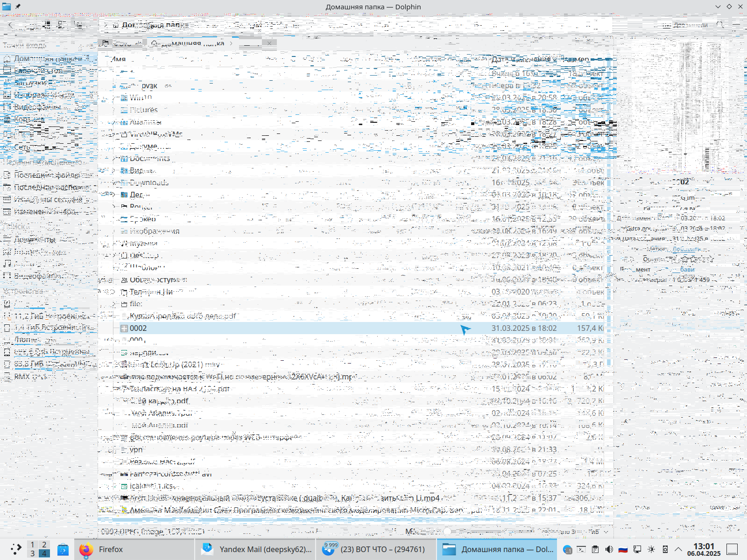This screenshot has width=747, height=560.
Task: Click the Back navigation arrow in toolbar
Action: (10, 25)
